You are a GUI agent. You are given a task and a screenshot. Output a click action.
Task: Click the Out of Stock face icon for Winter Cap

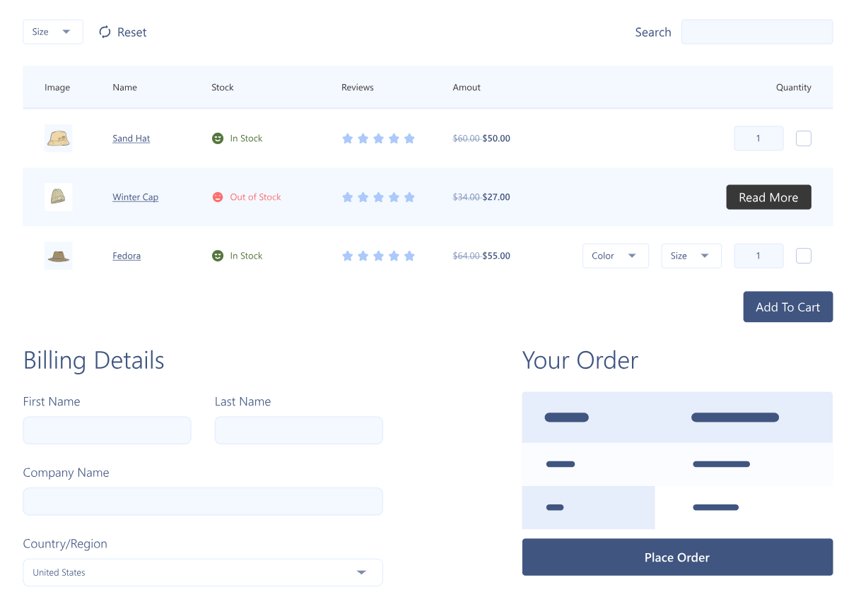pyautogui.click(x=218, y=197)
